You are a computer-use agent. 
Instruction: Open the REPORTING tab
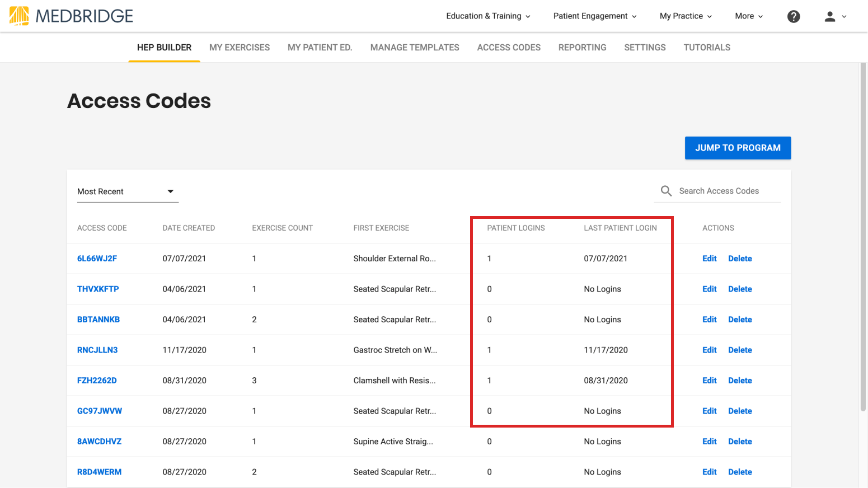tap(583, 48)
